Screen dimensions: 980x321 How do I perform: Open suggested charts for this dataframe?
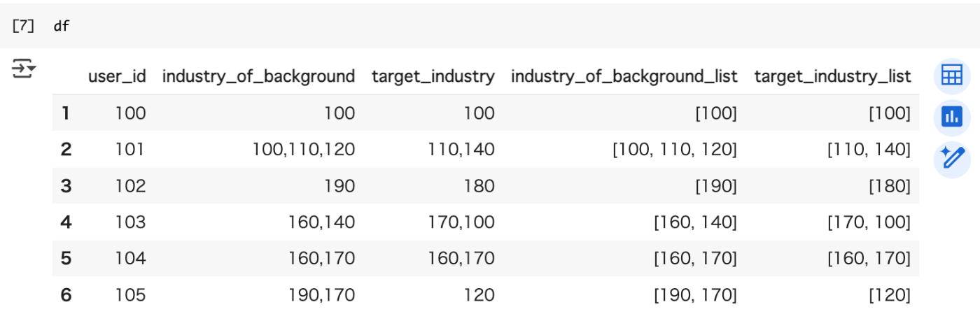point(951,117)
